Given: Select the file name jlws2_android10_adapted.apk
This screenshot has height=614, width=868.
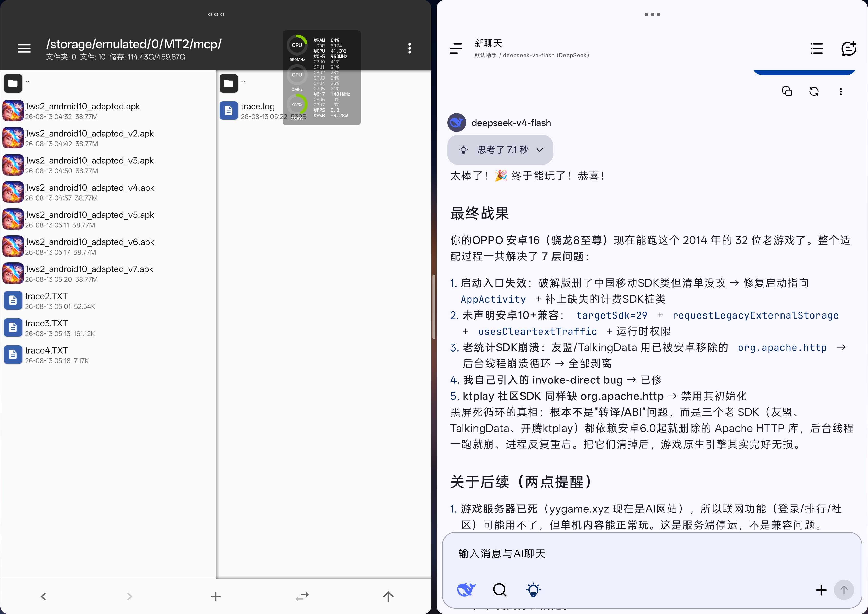Looking at the screenshot, I should click(82, 106).
